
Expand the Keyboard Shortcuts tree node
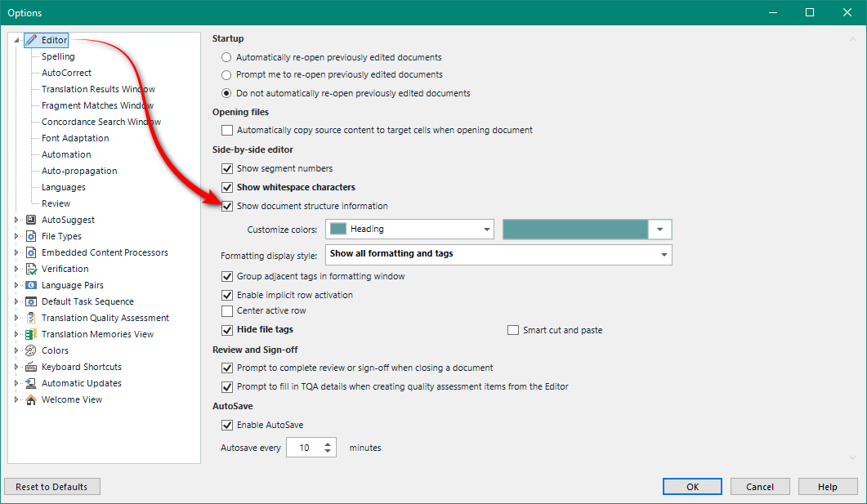click(16, 367)
